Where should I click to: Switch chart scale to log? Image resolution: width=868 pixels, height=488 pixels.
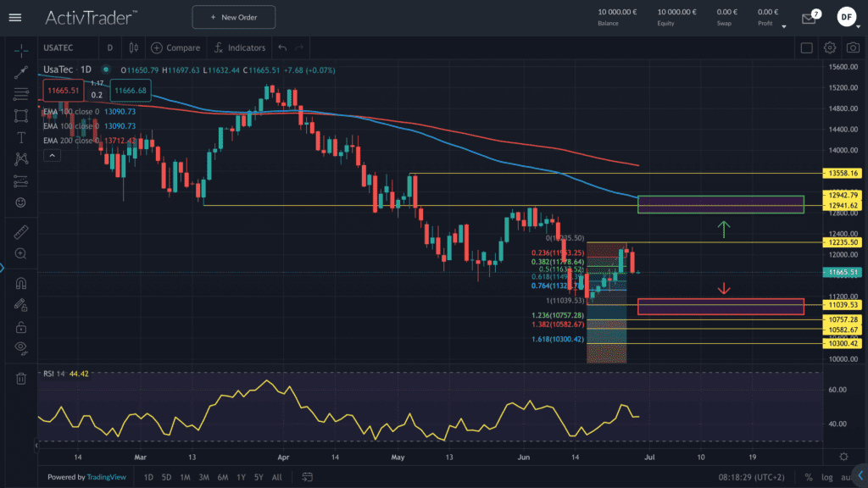[828, 477]
